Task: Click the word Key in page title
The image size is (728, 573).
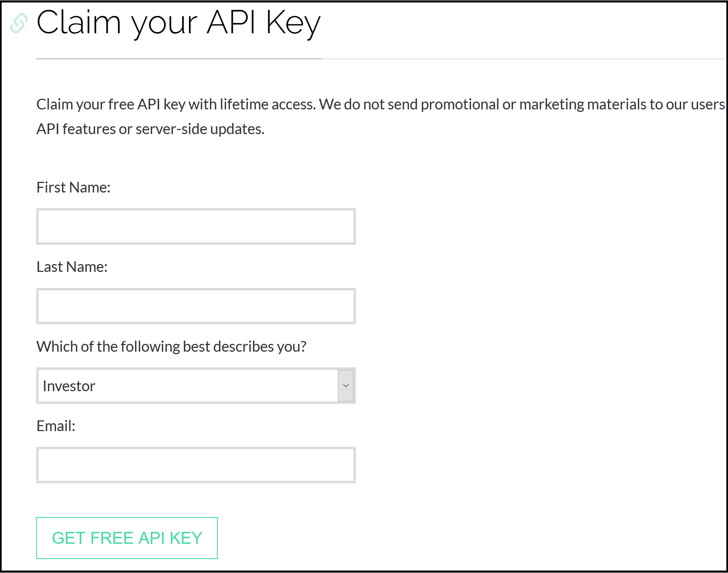Action: [x=293, y=23]
